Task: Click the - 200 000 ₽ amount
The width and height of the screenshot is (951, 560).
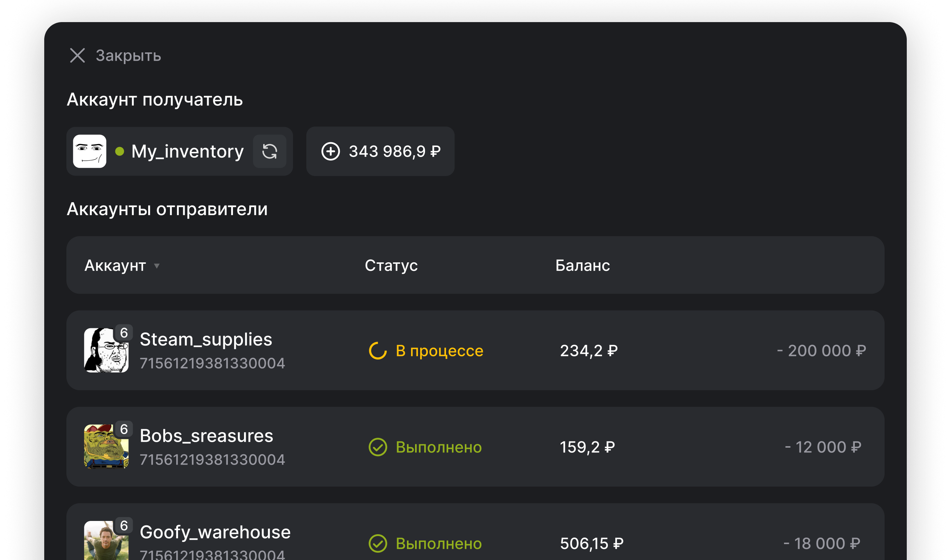Action: pyautogui.click(x=822, y=351)
